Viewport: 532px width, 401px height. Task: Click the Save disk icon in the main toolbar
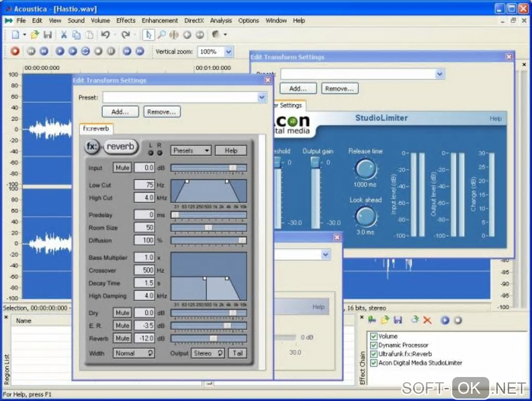48,34
